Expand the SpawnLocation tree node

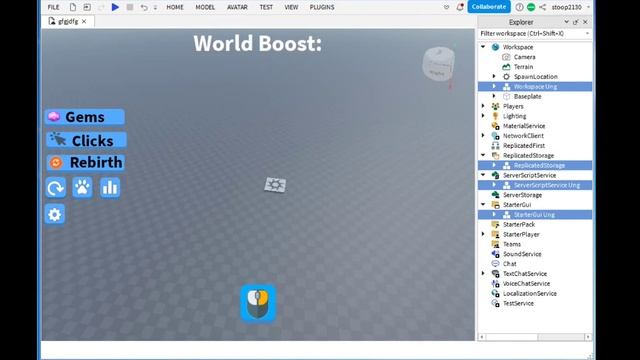click(x=494, y=76)
